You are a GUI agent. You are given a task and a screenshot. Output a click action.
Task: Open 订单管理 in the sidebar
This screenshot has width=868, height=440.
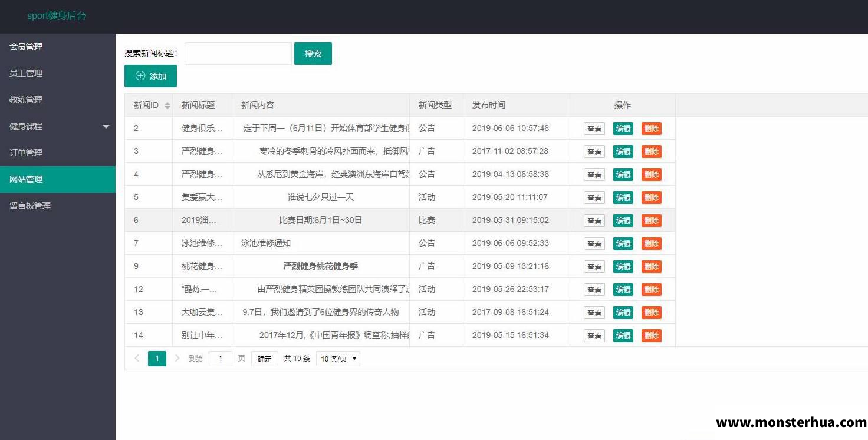pos(58,153)
